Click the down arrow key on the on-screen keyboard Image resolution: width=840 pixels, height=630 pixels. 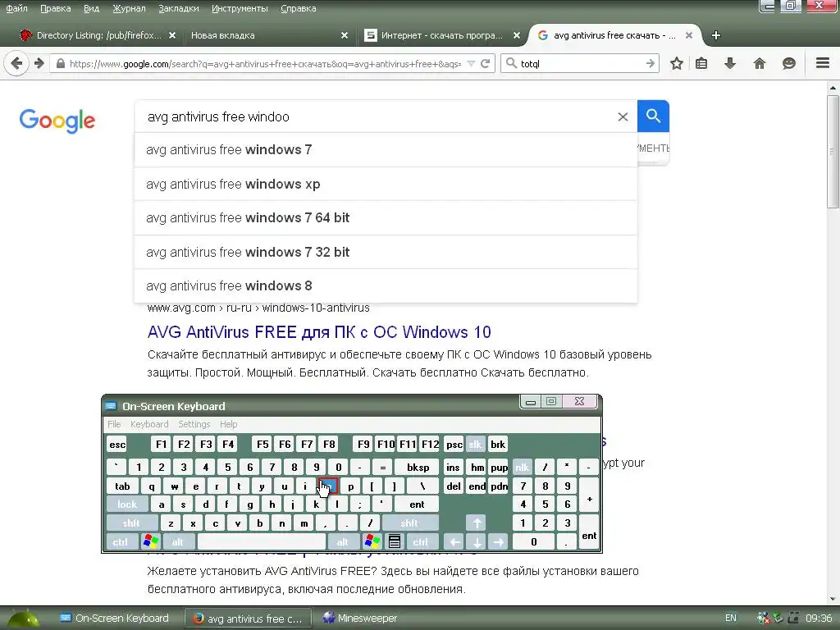477,541
